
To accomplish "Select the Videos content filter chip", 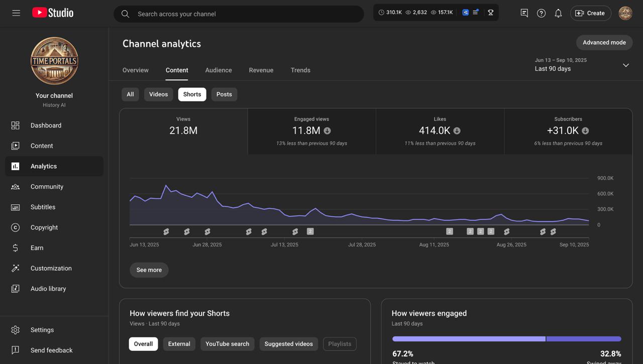I will coord(158,94).
